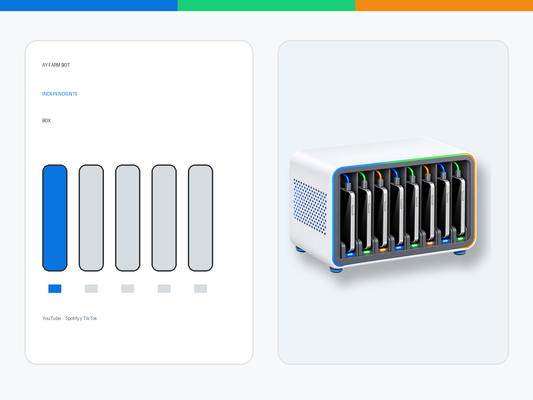
Task: Click the YouTube Spotify y TikTok caption
Action: pos(70,318)
